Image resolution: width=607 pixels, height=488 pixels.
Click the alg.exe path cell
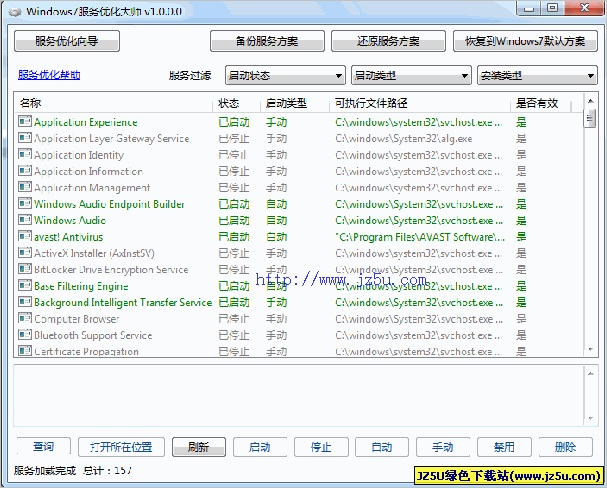click(x=404, y=138)
